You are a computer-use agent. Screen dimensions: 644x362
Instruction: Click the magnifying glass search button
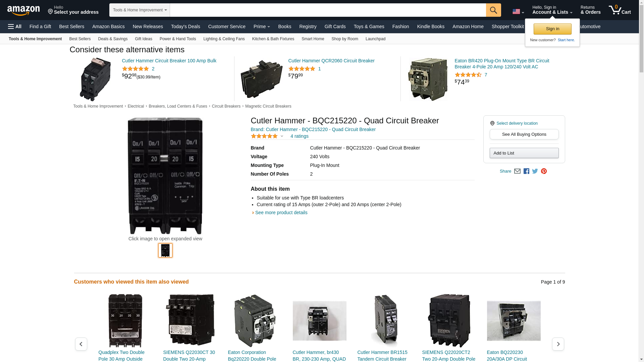[493, 10]
